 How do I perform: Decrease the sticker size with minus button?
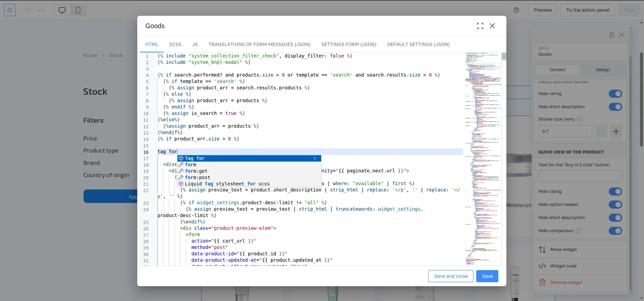click(601, 131)
